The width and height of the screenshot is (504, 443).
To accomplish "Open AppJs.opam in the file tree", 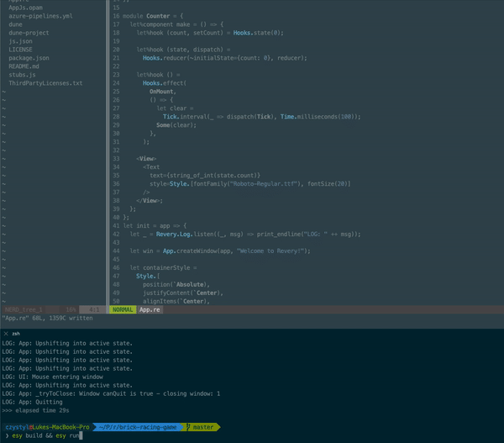I will [25, 8].
